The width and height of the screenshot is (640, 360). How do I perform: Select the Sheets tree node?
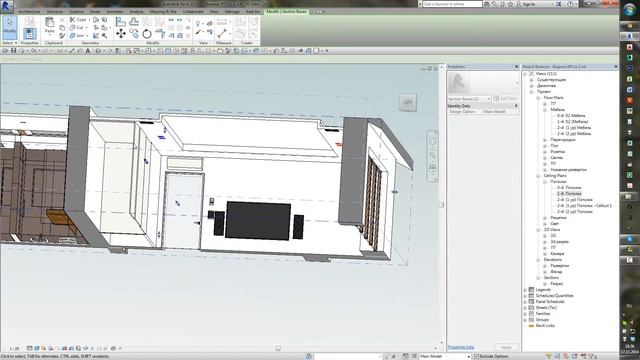pyautogui.click(x=546, y=308)
